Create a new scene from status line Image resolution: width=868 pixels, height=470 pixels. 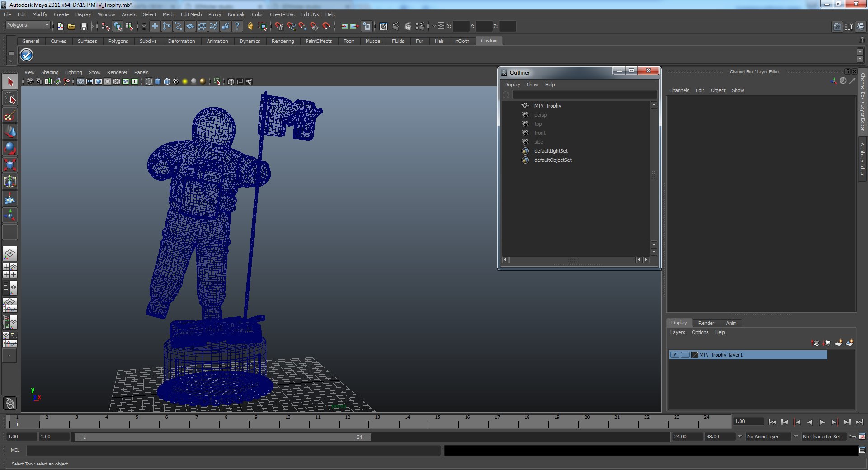60,26
